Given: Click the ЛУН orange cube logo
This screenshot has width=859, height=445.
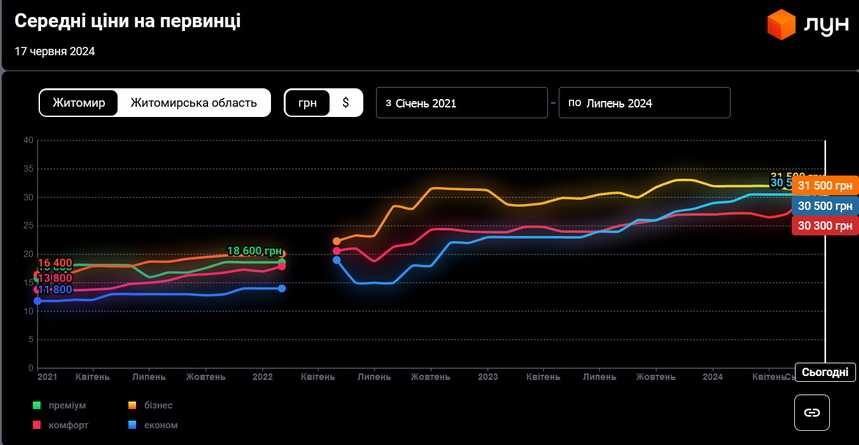Looking at the screenshot, I should [781, 24].
